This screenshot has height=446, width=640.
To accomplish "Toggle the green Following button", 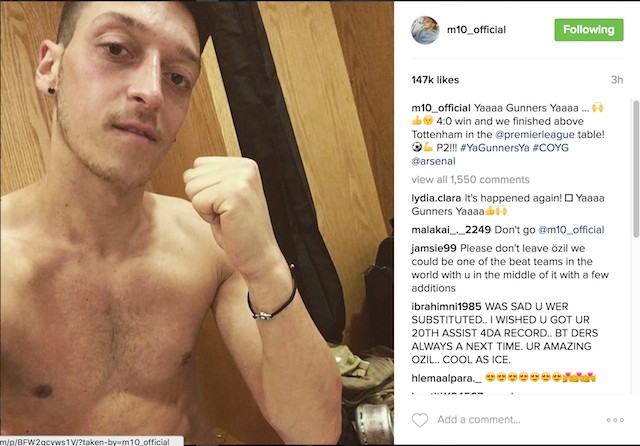I will tap(589, 30).
